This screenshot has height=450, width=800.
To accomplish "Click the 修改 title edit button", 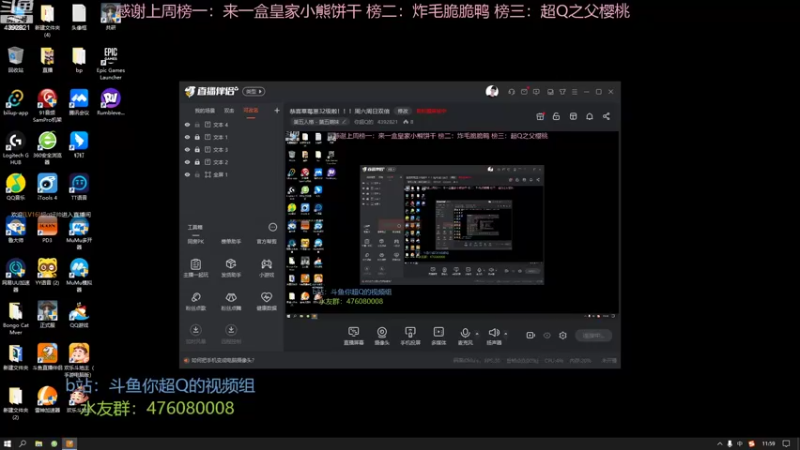I will pos(403,111).
